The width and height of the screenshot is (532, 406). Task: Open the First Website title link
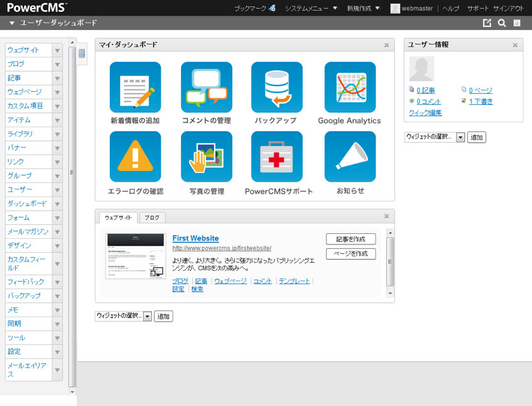[196, 238]
